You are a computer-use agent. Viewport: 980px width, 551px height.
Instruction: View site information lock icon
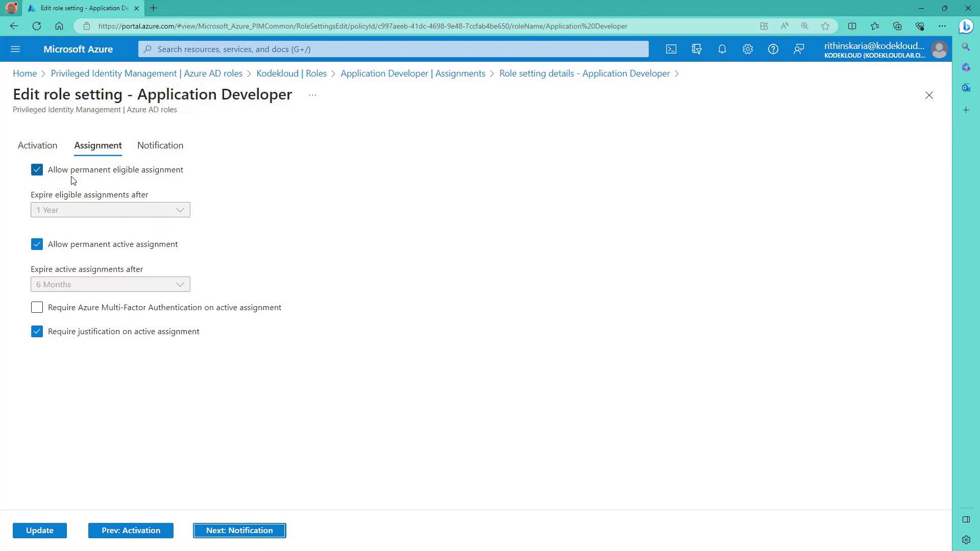(87, 26)
